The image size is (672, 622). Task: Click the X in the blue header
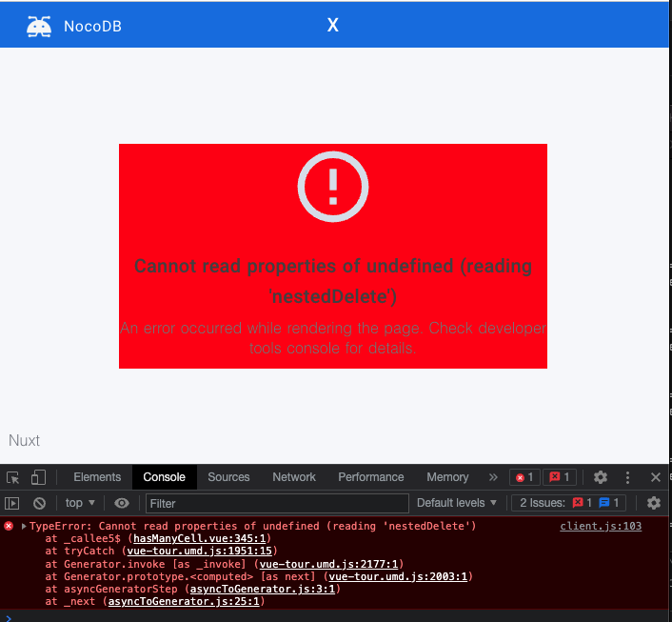coord(332,25)
